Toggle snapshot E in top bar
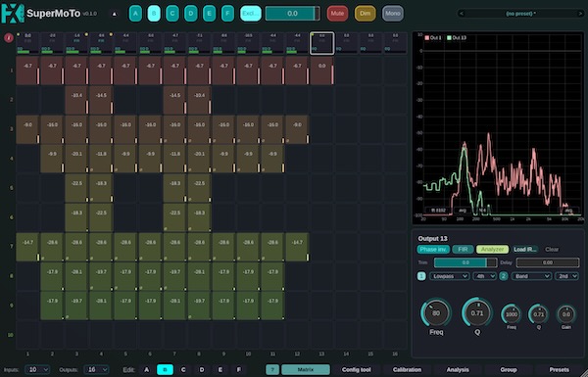 point(209,14)
